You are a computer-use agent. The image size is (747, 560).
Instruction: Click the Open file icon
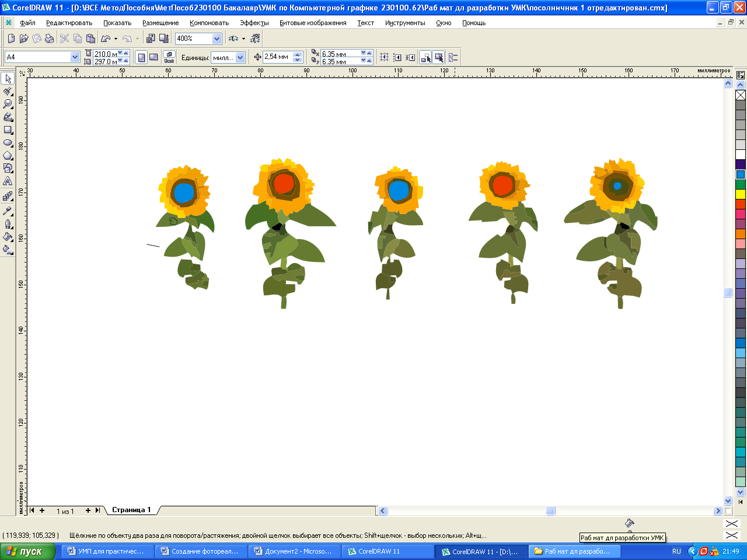click(24, 38)
